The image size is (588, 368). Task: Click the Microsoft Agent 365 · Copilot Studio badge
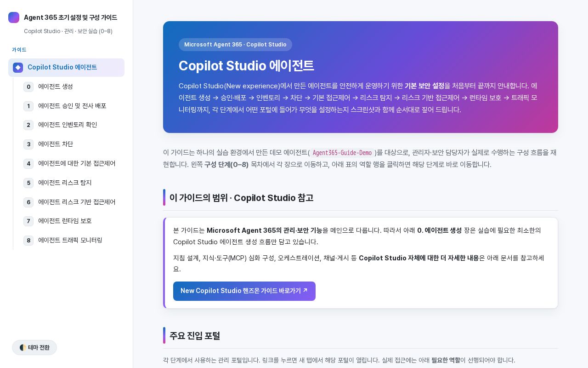point(235,45)
